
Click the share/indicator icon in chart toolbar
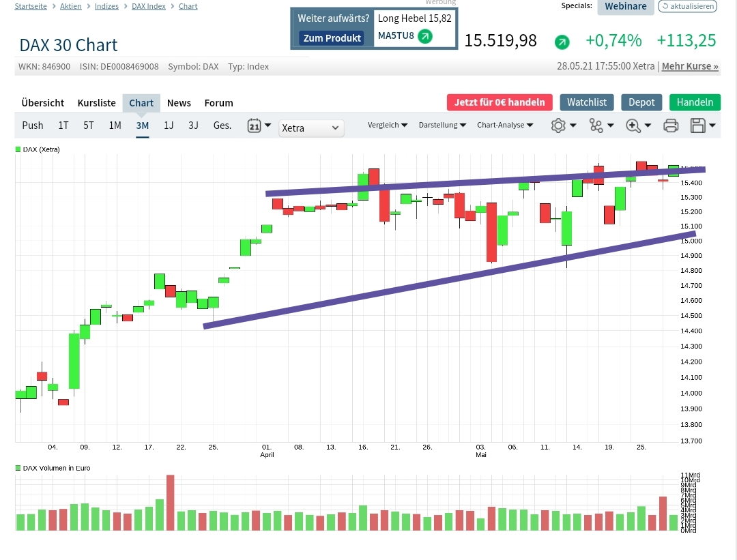tap(596, 125)
